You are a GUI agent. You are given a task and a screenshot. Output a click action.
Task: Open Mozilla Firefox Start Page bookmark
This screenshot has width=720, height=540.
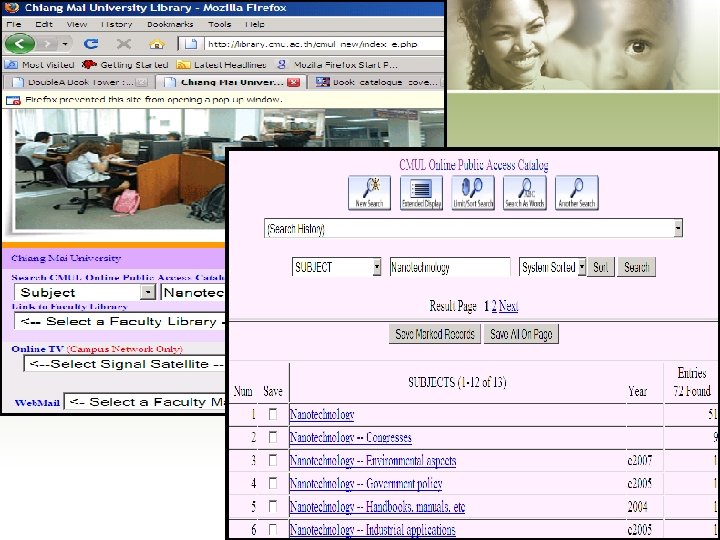[338, 65]
